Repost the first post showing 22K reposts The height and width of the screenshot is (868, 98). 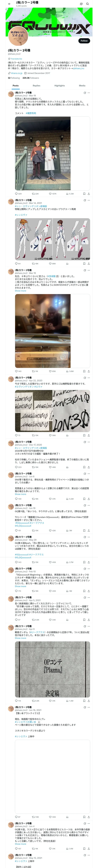(35, 194)
